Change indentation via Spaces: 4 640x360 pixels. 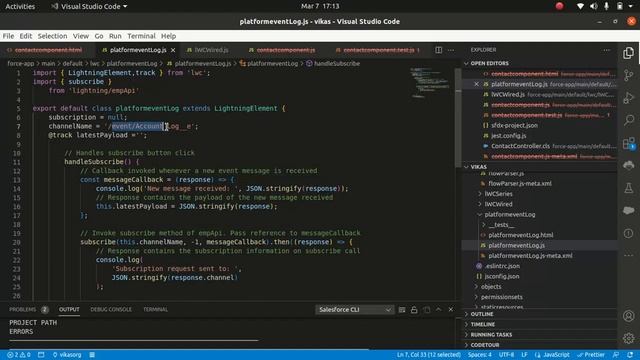480,355
